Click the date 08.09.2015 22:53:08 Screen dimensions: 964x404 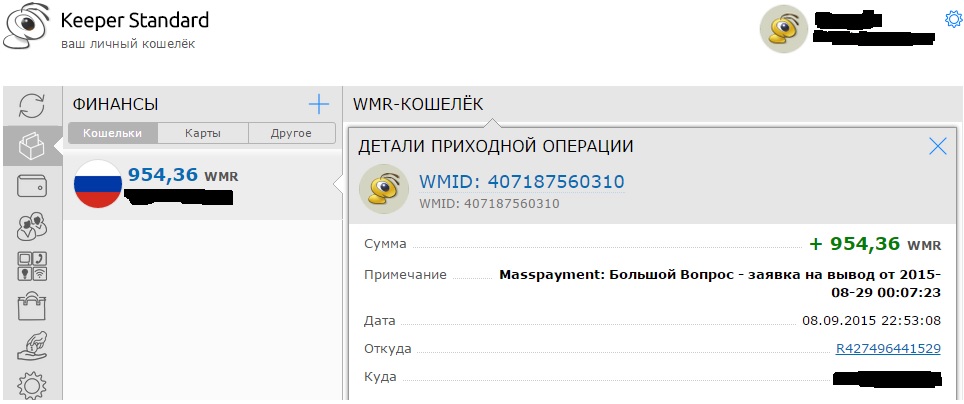coord(871,320)
